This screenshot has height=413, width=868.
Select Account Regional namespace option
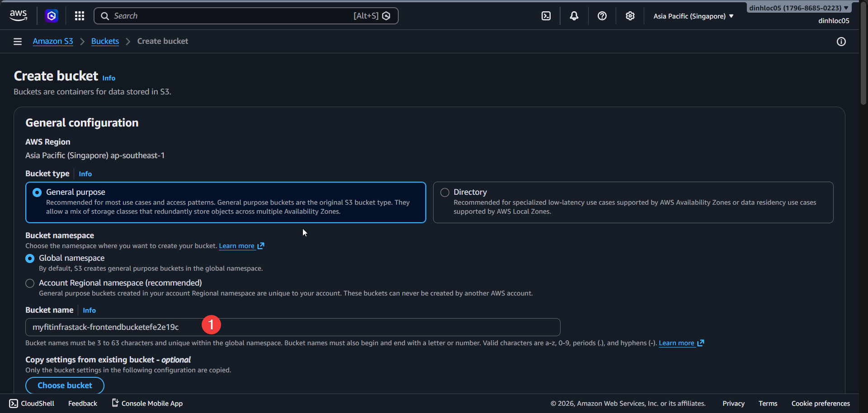[29, 283]
